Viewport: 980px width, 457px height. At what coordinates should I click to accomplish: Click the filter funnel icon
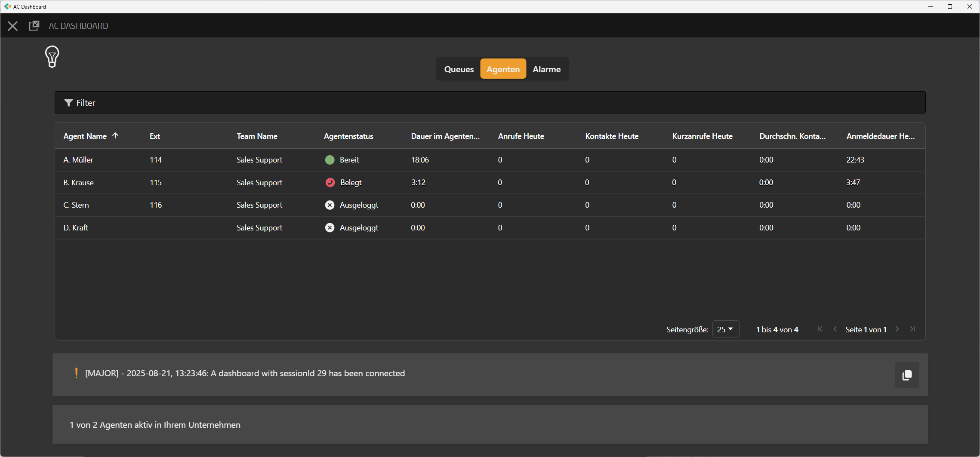click(68, 103)
